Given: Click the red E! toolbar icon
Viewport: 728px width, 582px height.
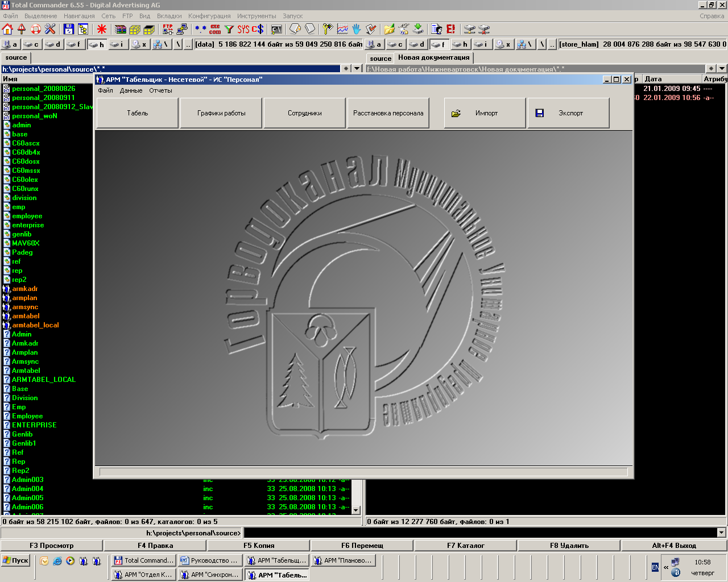Looking at the screenshot, I should (x=451, y=29).
